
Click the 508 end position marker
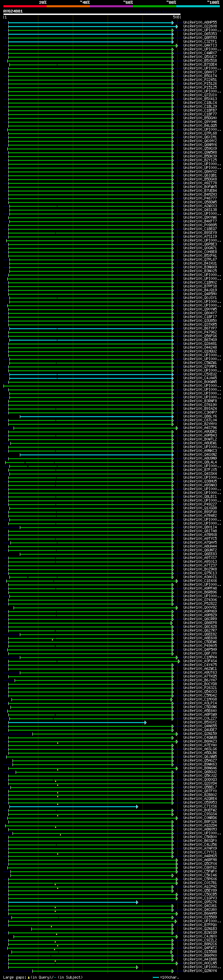(176, 17)
